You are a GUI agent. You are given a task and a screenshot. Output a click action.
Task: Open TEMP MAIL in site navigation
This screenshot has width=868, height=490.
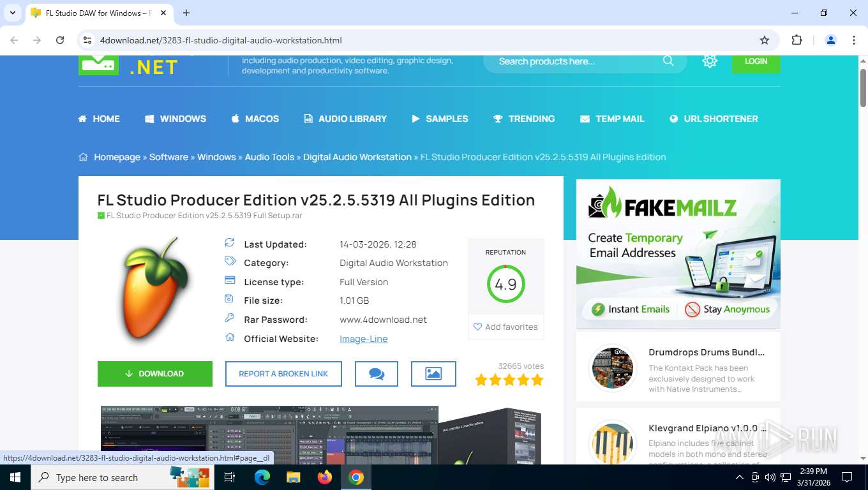tap(612, 119)
